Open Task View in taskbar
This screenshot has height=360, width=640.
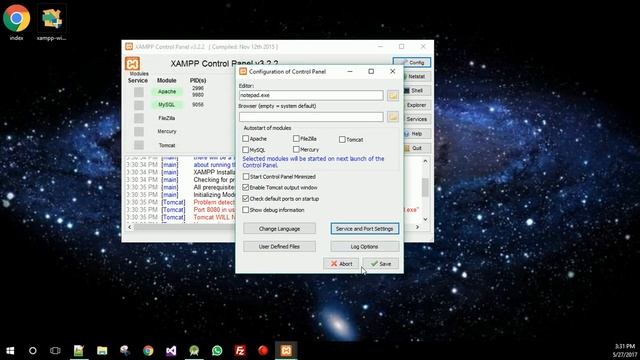point(55,351)
